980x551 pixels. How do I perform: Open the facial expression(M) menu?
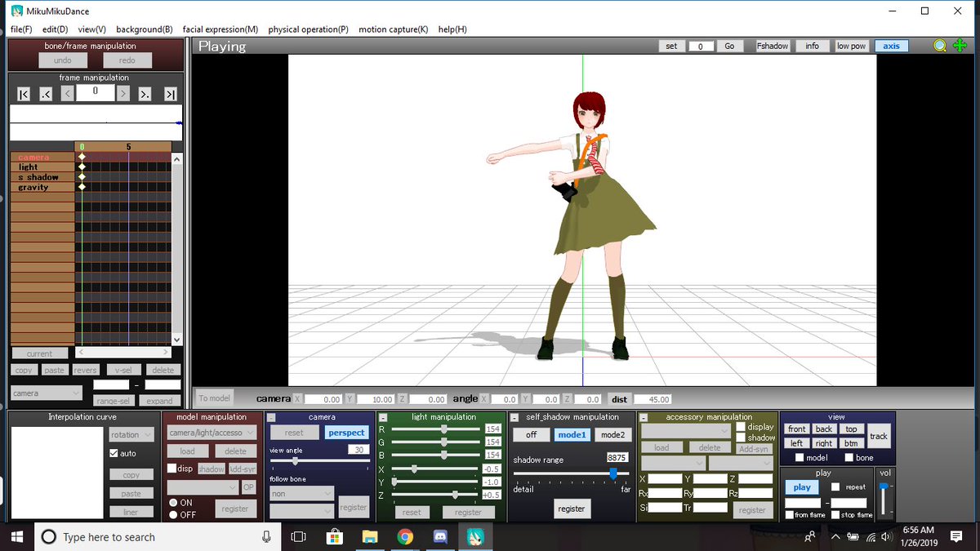point(220,29)
